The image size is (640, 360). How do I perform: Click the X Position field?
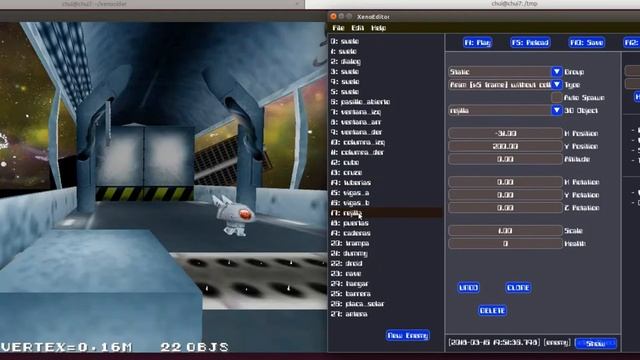tap(505, 133)
